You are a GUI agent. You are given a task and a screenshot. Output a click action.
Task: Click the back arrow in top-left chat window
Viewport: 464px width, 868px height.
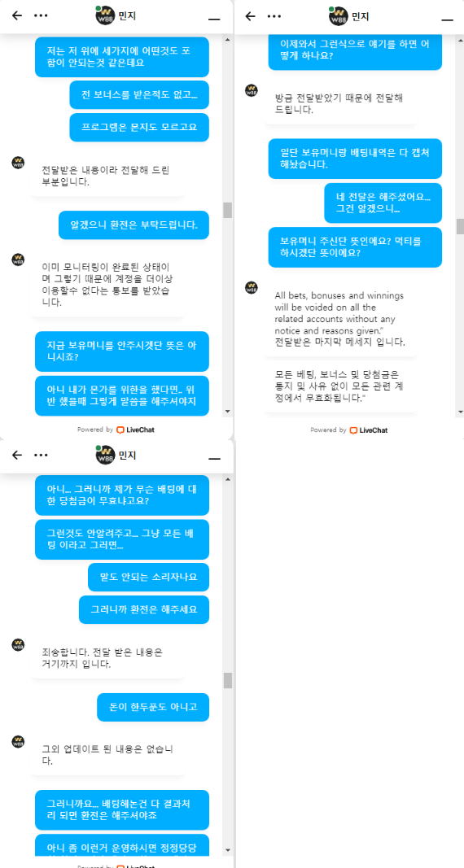pos(17,15)
